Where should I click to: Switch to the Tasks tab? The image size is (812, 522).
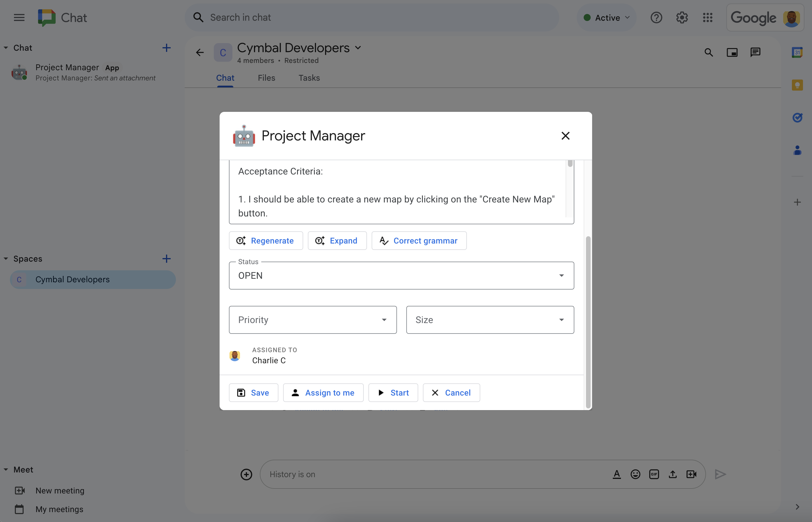coord(309,77)
